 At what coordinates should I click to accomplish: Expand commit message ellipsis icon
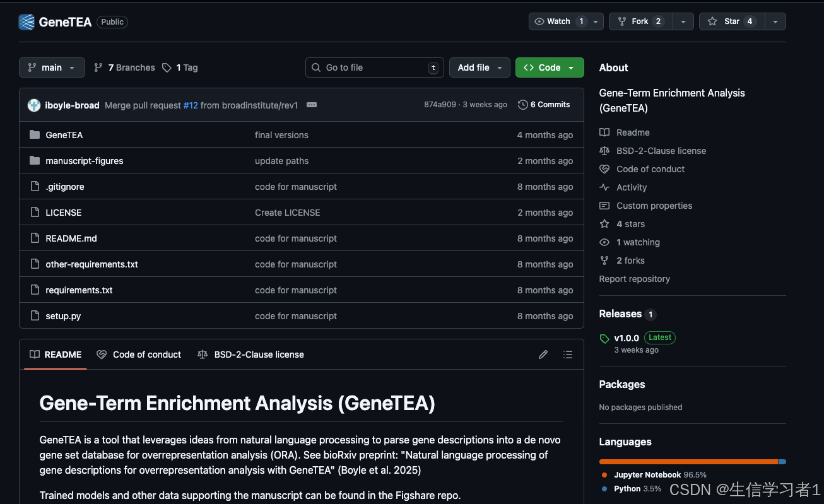pyautogui.click(x=312, y=105)
